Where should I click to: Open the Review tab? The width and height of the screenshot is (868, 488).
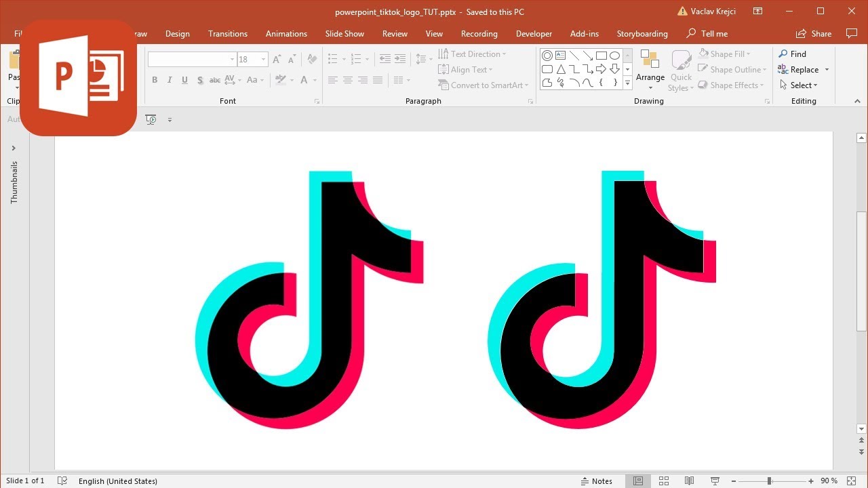click(395, 33)
